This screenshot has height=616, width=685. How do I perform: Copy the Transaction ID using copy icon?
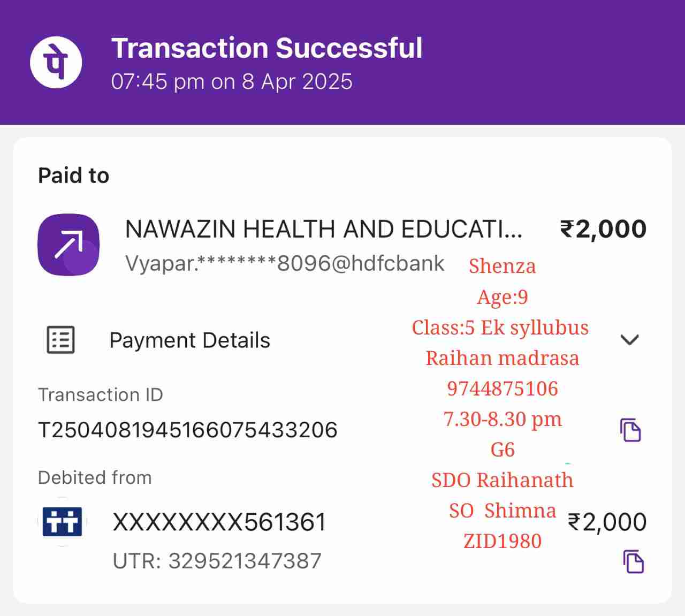pos(630,430)
